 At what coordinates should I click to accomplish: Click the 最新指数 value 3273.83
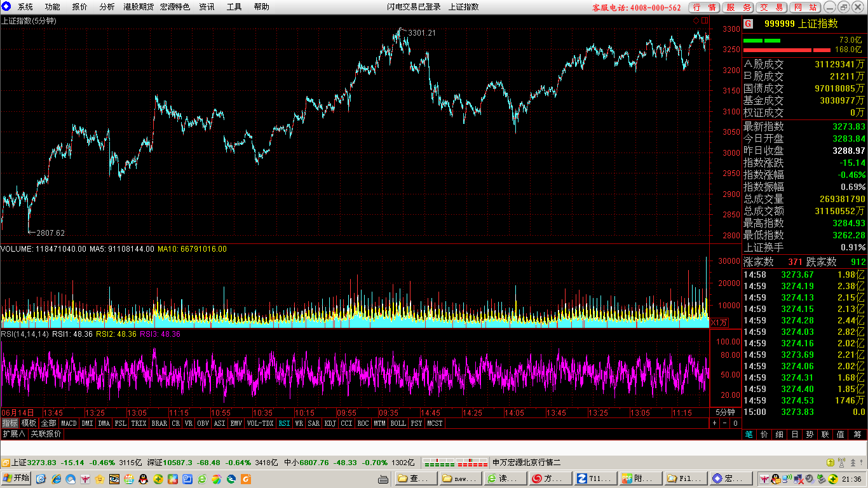pos(849,126)
